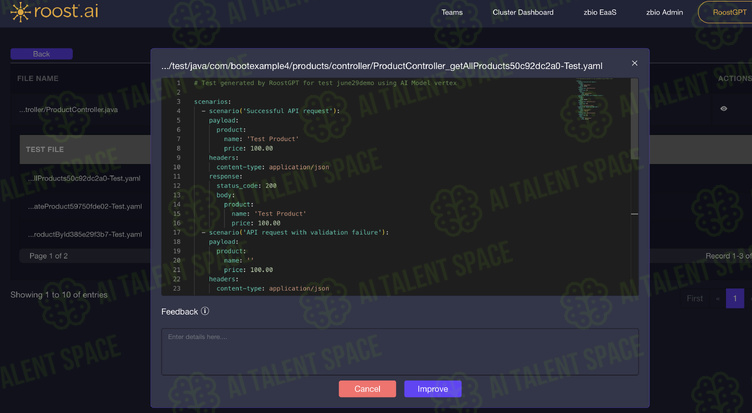Click line 17 validation failure scenario
Image resolution: width=752 pixels, height=413 pixels.
tap(295, 232)
